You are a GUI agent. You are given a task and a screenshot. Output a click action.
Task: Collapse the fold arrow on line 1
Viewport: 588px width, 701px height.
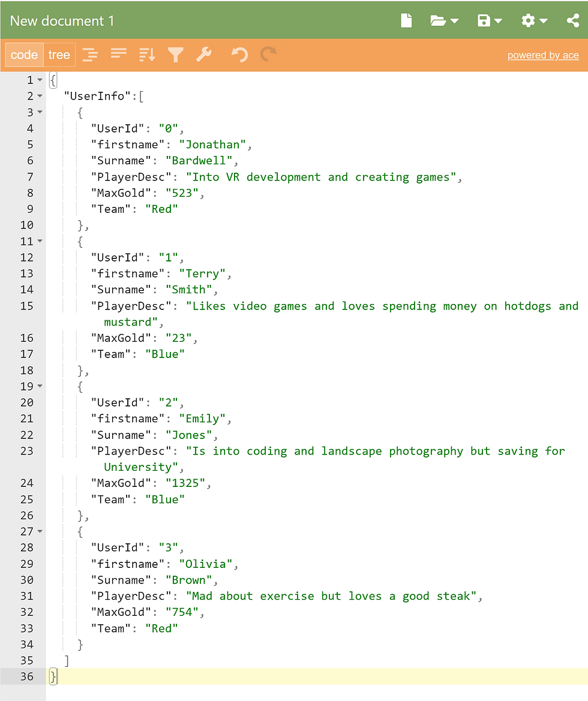(x=40, y=80)
